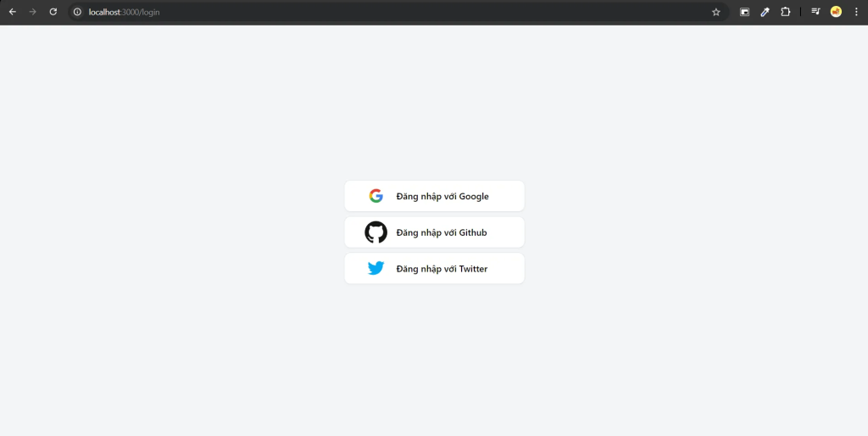Reload the login page
The image size is (868, 436).
(53, 12)
